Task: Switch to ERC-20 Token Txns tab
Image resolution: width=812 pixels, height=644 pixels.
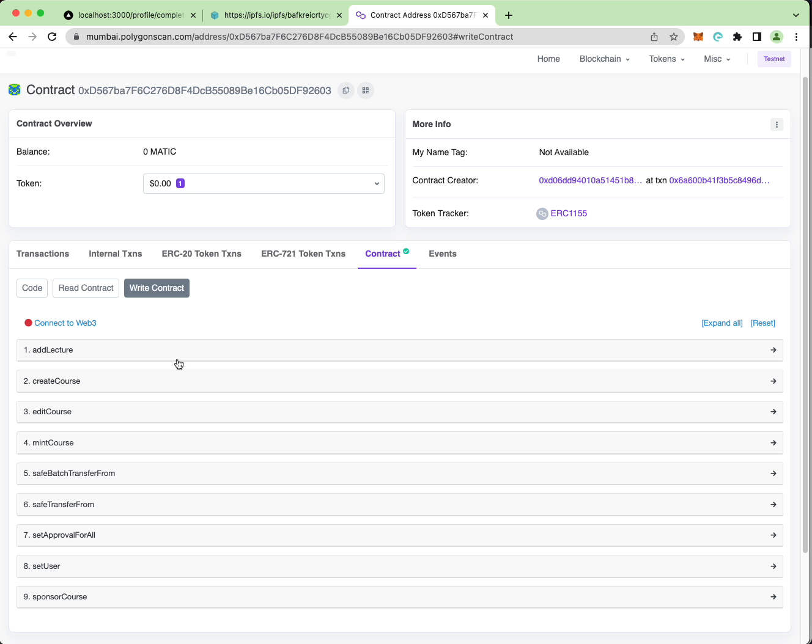Action: 201,254
